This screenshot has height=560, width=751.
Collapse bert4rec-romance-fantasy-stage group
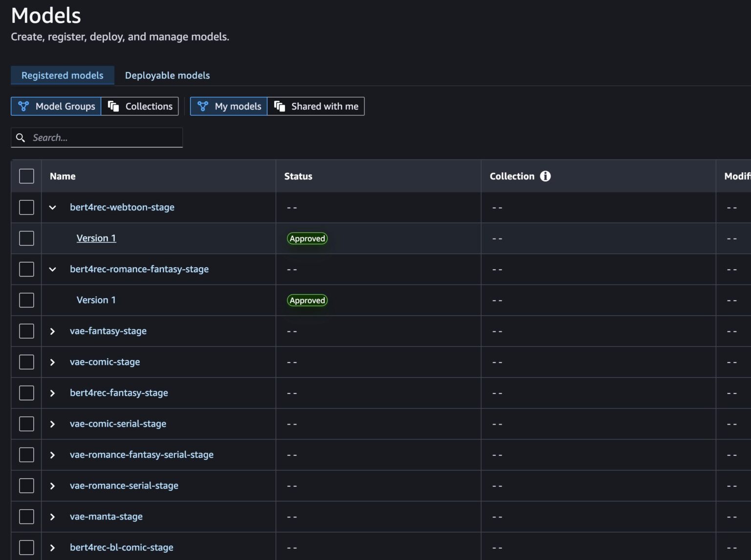coord(52,269)
